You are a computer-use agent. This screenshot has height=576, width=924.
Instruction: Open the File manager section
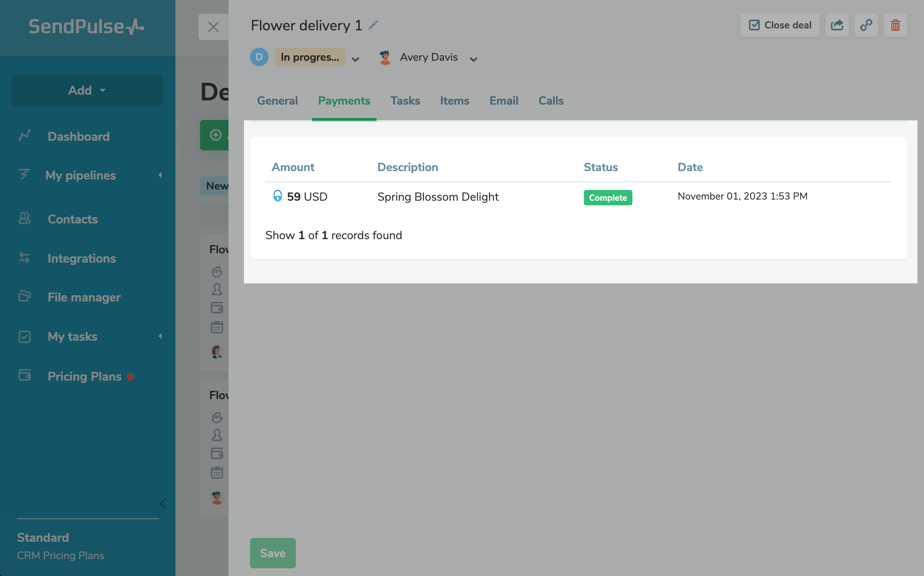pos(84,297)
